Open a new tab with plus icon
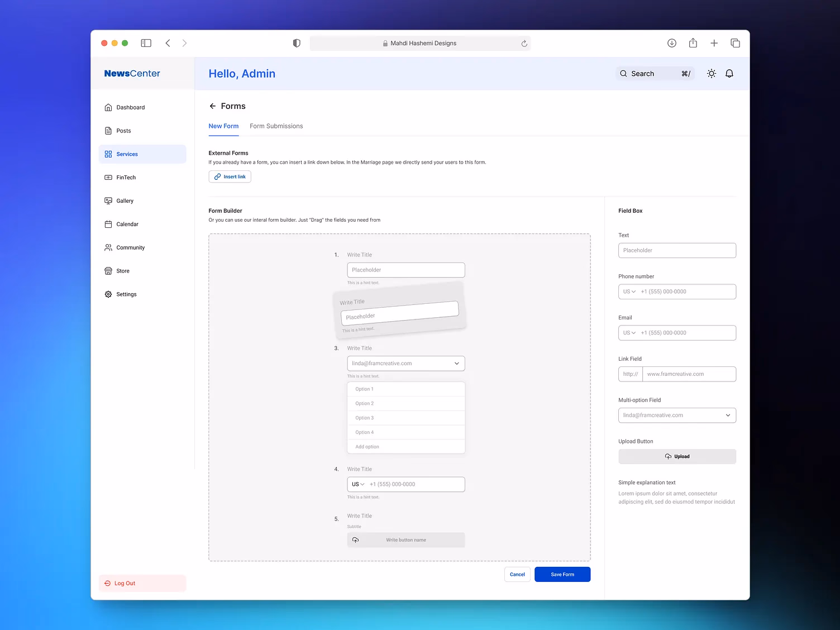 [714, 43]
